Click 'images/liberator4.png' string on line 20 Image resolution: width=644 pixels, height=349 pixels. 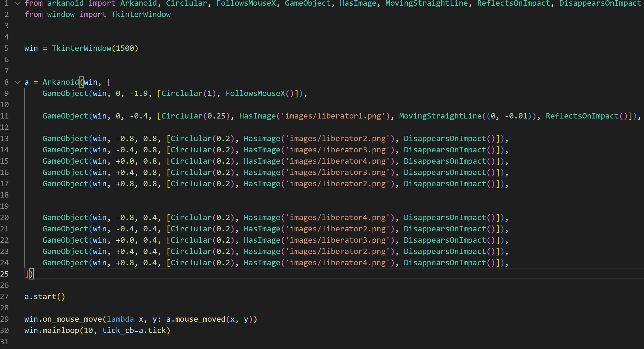click(337, 218)
